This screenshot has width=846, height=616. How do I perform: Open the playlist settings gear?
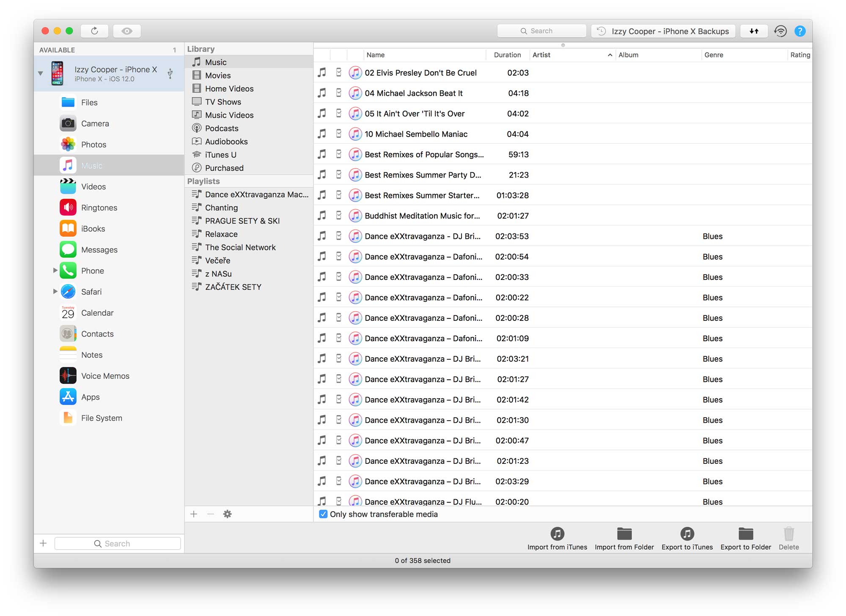tap(227, 514)
